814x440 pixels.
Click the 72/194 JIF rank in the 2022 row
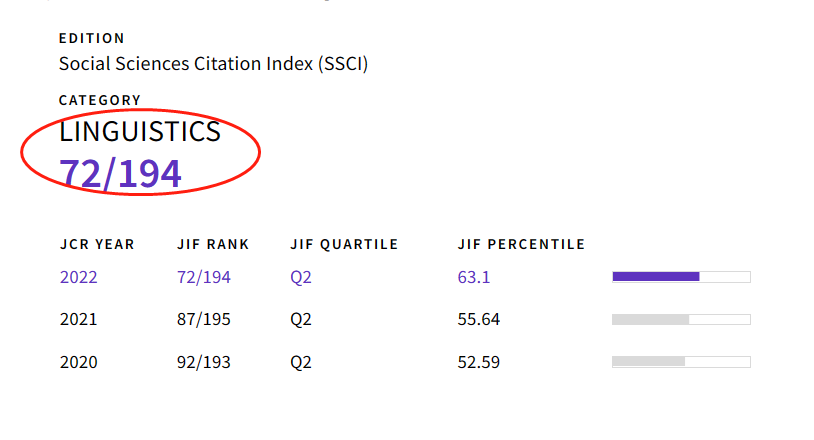pyautogui.click(x=204, y=277)
